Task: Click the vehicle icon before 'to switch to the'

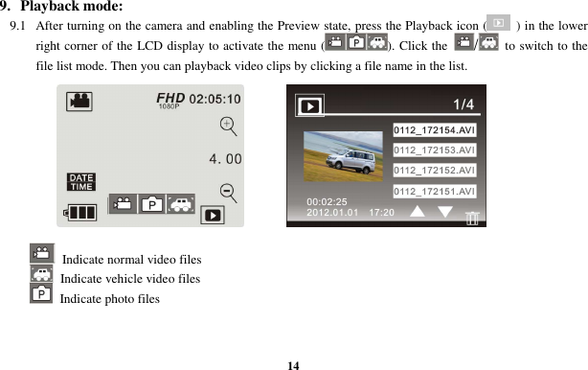Action: (x=488, y=41)
